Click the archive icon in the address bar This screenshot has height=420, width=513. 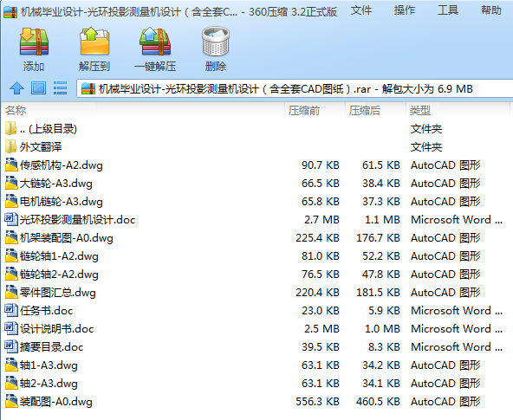88,88
